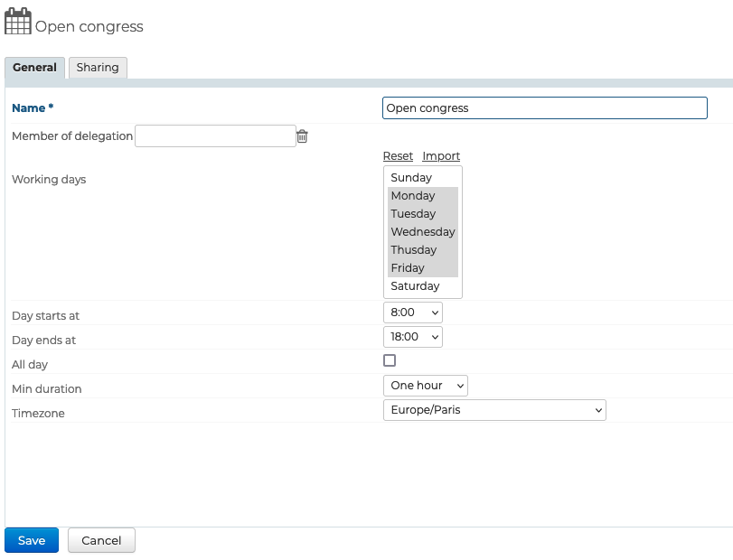Click the Reset link for working days

coord(398,156)
